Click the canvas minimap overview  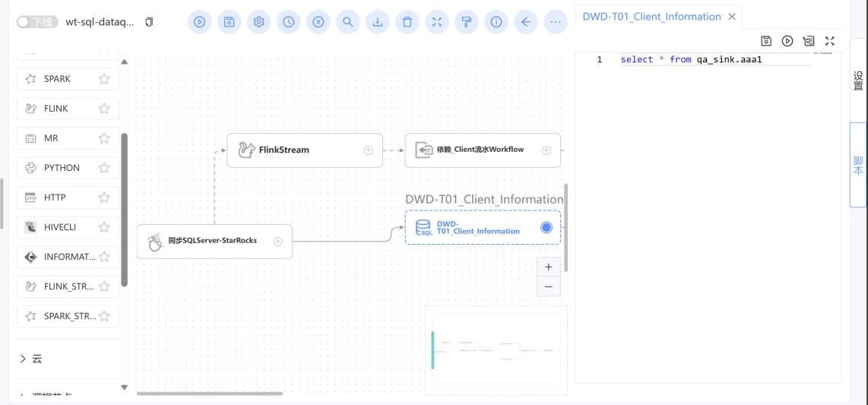496,351
